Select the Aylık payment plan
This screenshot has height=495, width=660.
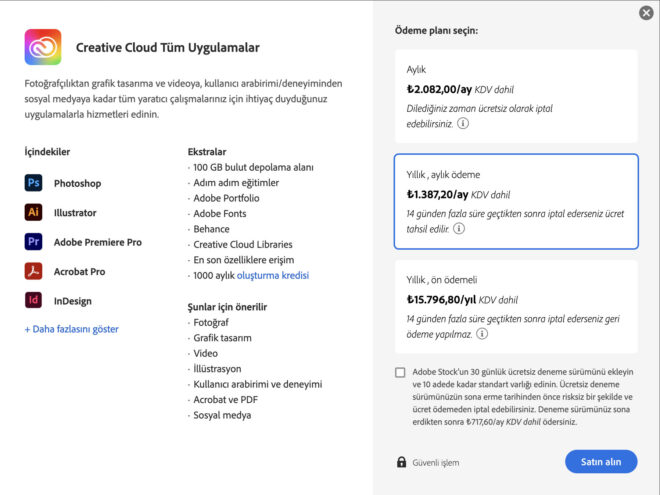click(x=515, y=95)
